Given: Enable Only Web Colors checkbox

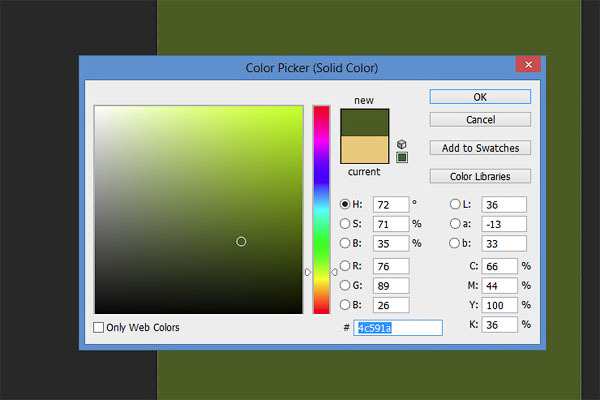Looking at the screenshot, I should [x=98, y=328].
